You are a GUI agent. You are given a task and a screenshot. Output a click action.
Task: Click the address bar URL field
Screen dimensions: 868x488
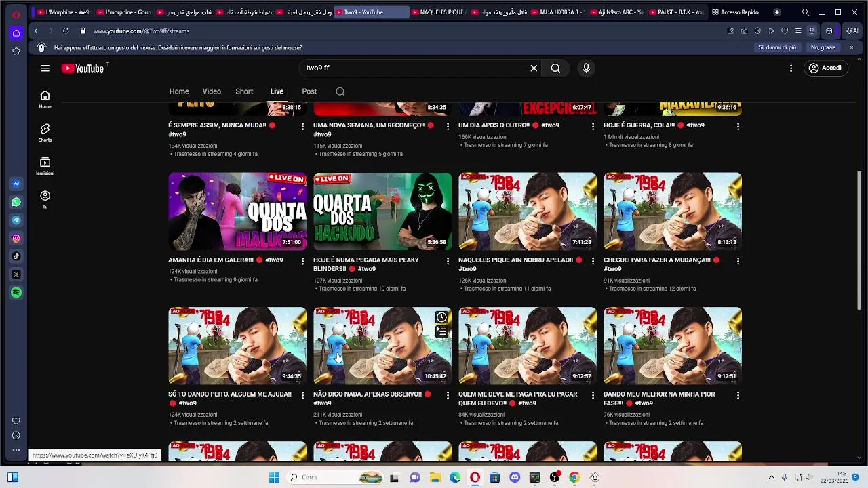click(407, 30)
